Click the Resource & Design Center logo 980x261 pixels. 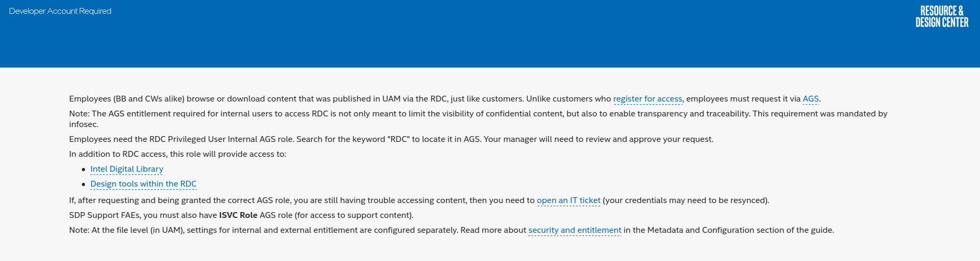pos(942,16)
